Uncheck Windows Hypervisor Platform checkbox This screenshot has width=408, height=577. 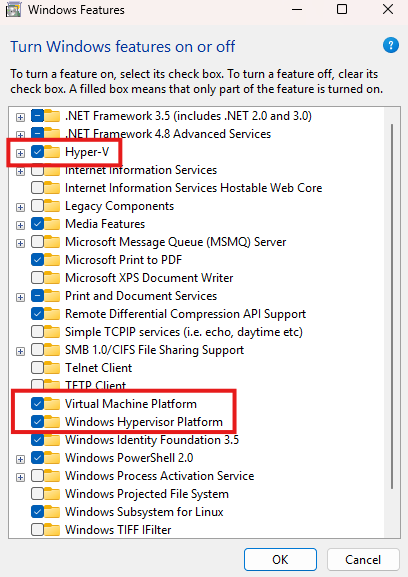tap(38, 422)
